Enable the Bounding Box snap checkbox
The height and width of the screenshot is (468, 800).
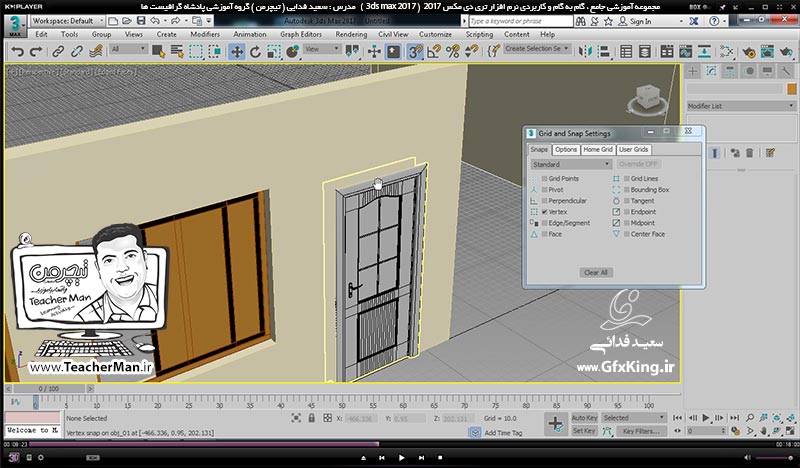627,190
